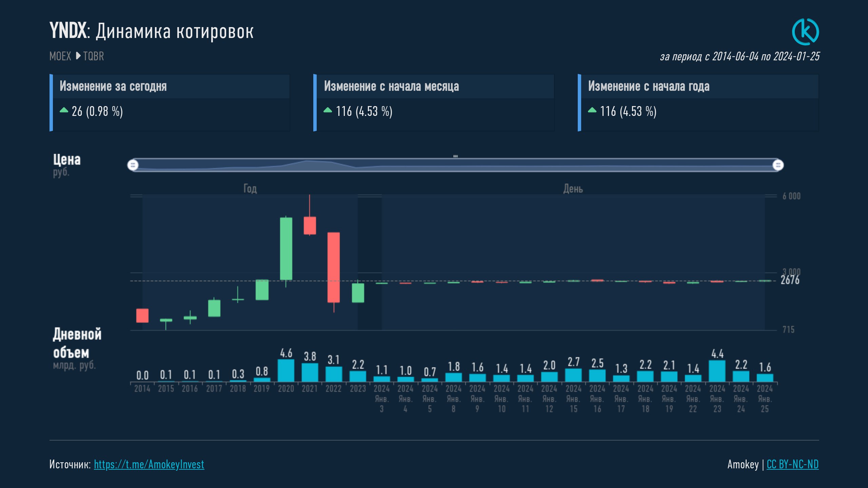
Task: Select the 2022 red yearly candlestick
Action: [333, 267]
